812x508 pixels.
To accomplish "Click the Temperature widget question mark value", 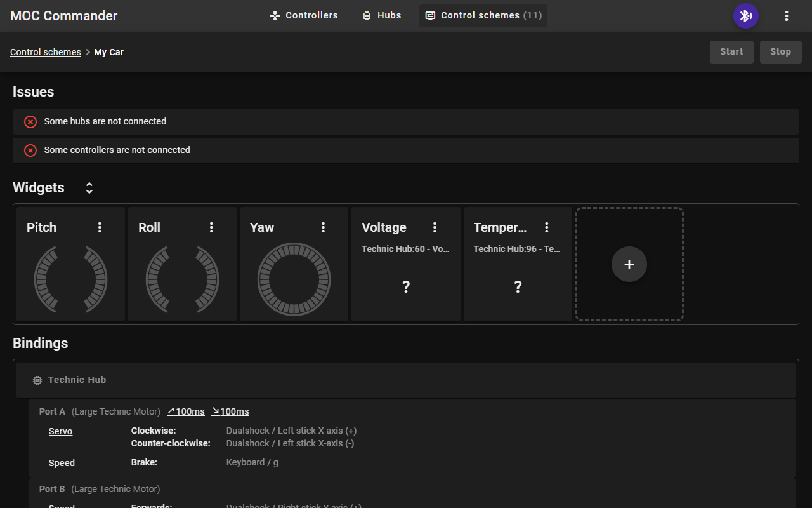I will [x=518, y=287].
